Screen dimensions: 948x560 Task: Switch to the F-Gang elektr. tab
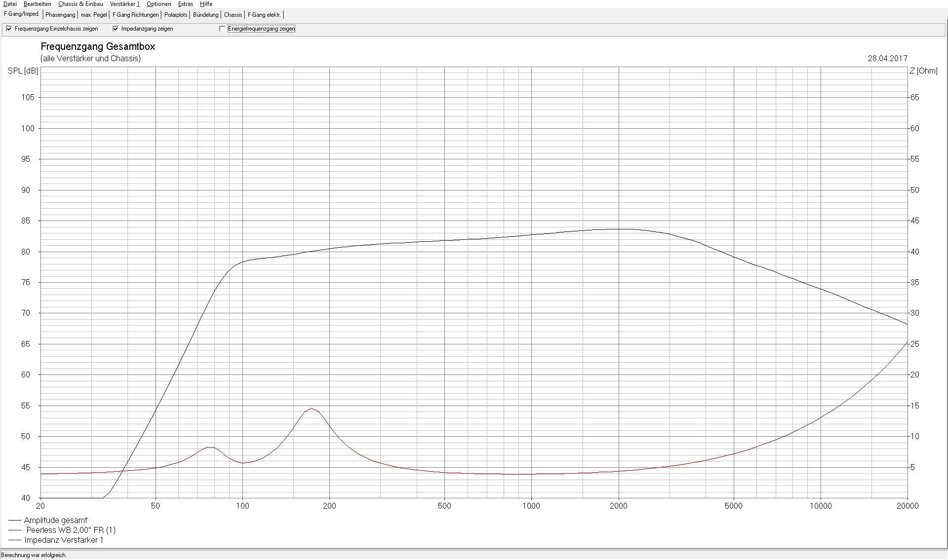264,15
